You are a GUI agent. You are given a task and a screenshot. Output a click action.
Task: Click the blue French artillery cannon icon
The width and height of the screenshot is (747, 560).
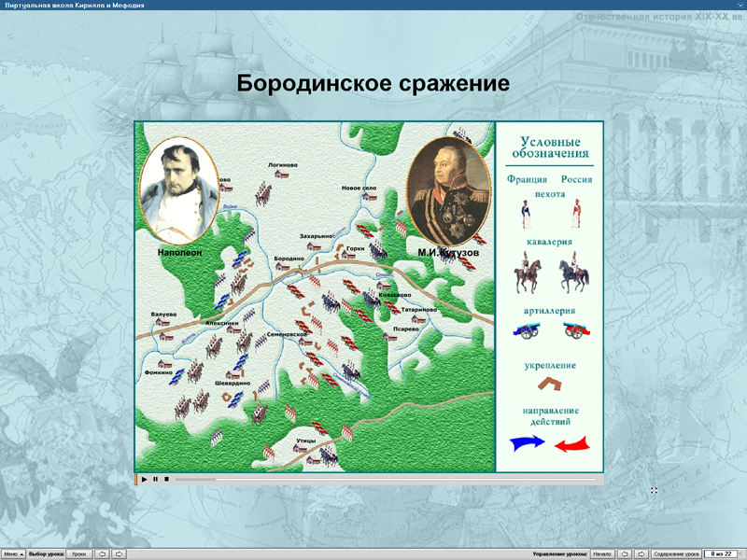[526, 329]
